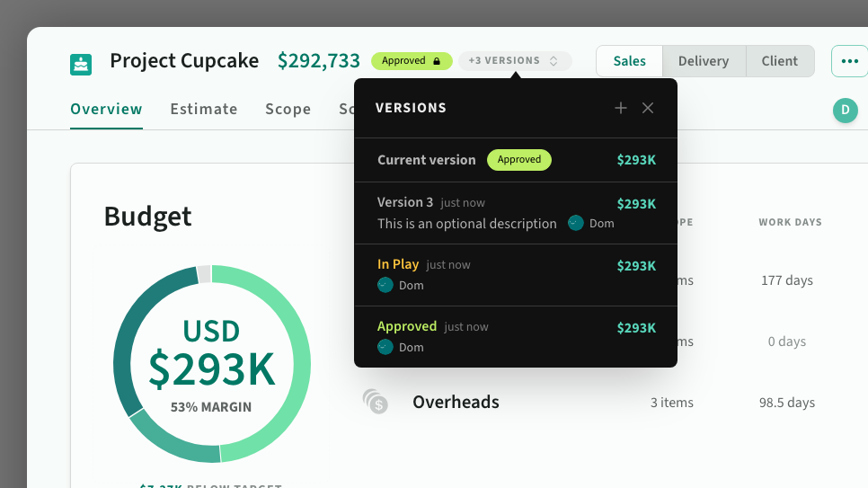This screenshot has height=488, width=868.
Task: Click Dom's avatar in Version 3 row
Action: coord(576,223)
